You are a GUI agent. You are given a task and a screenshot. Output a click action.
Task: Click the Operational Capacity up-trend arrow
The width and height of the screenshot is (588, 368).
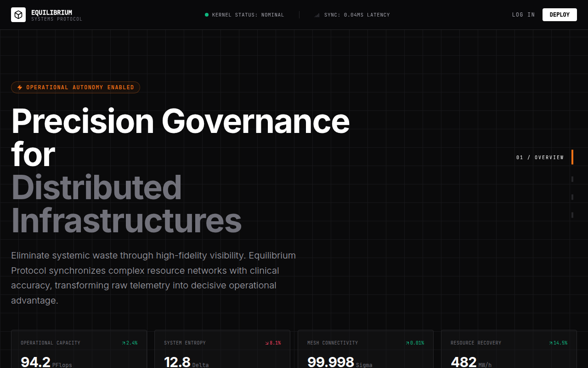click(x=124, y=343)
